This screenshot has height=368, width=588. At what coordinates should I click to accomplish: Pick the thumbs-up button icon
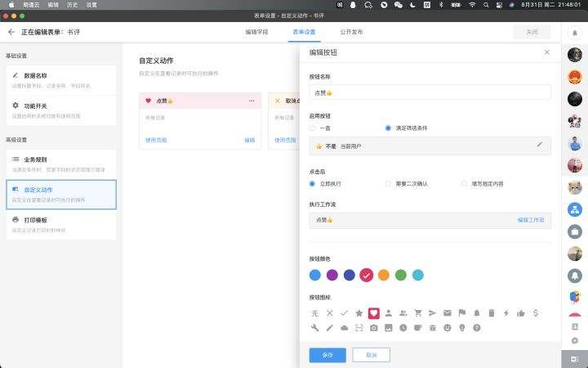click(x=520, y=312)
